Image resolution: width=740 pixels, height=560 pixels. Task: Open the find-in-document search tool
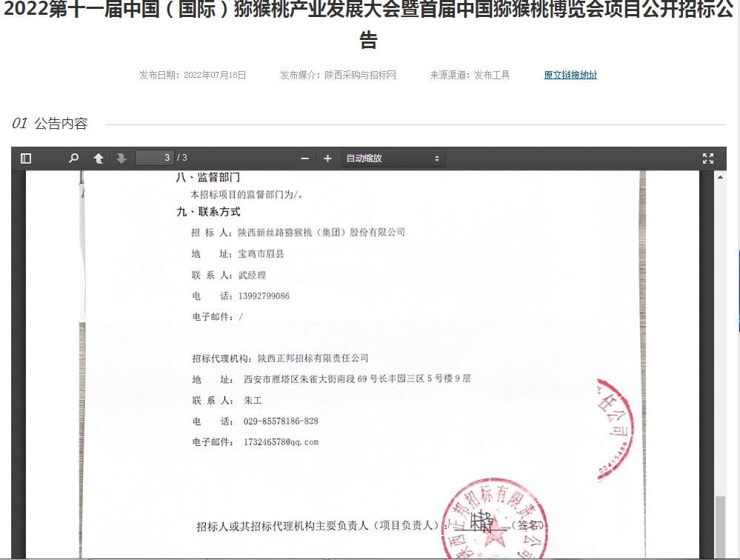73,159
